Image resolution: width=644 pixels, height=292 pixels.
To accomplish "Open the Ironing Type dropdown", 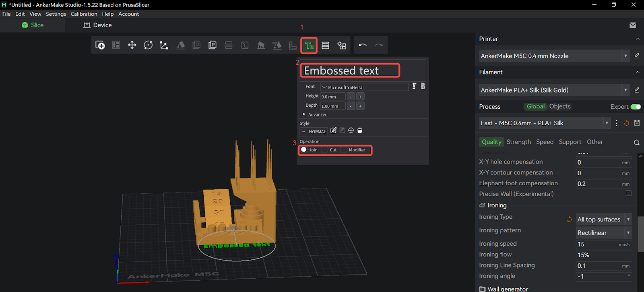I will coord(604,220).
